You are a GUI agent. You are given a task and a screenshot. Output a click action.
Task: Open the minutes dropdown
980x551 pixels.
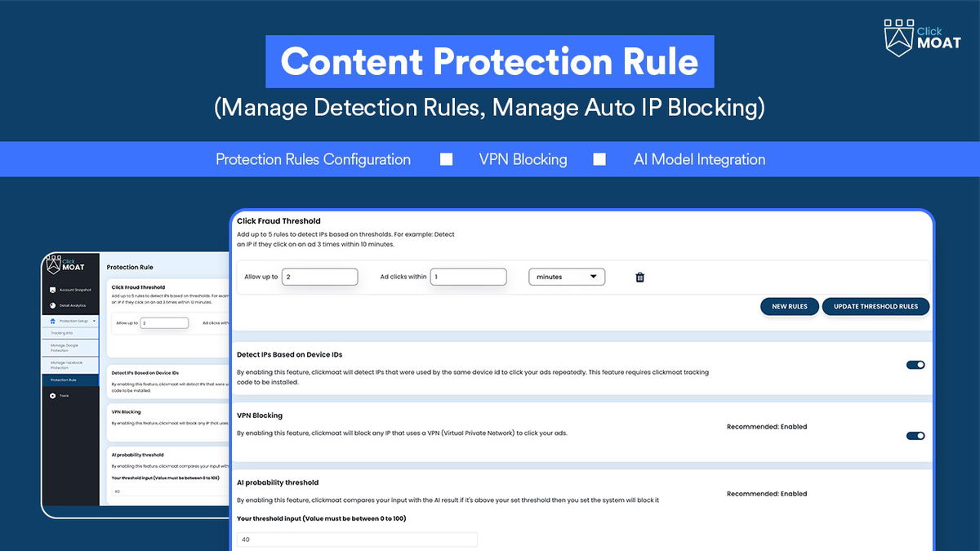(x=566, y=277)
